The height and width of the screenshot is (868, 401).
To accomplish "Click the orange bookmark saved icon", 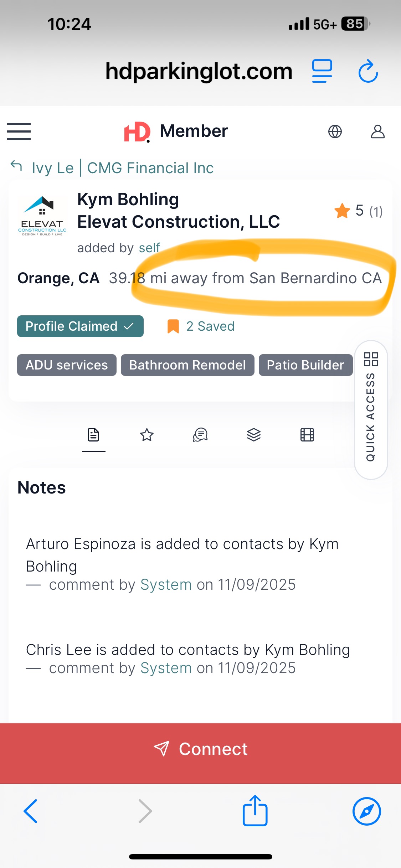I will pyautogui.click(x=173, y=326).
